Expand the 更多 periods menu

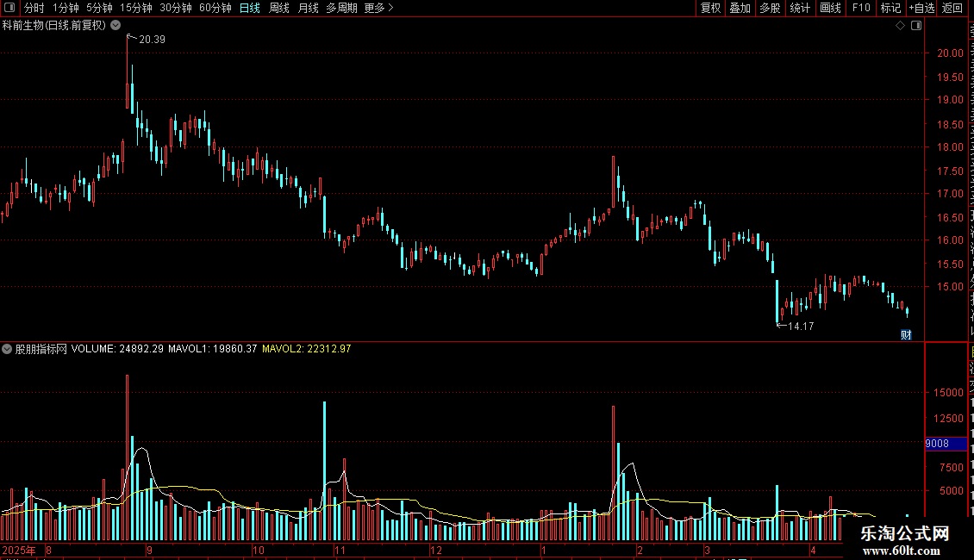pos(378,8)
